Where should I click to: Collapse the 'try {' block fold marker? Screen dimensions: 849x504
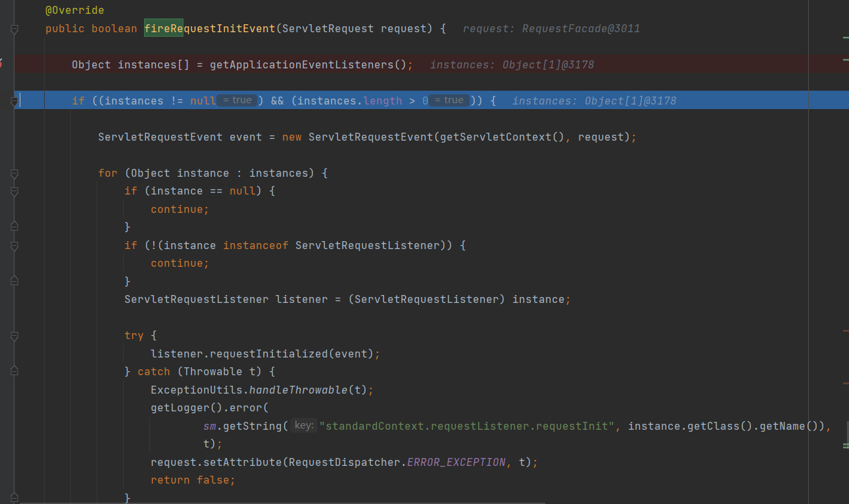[x=14, y=336]
